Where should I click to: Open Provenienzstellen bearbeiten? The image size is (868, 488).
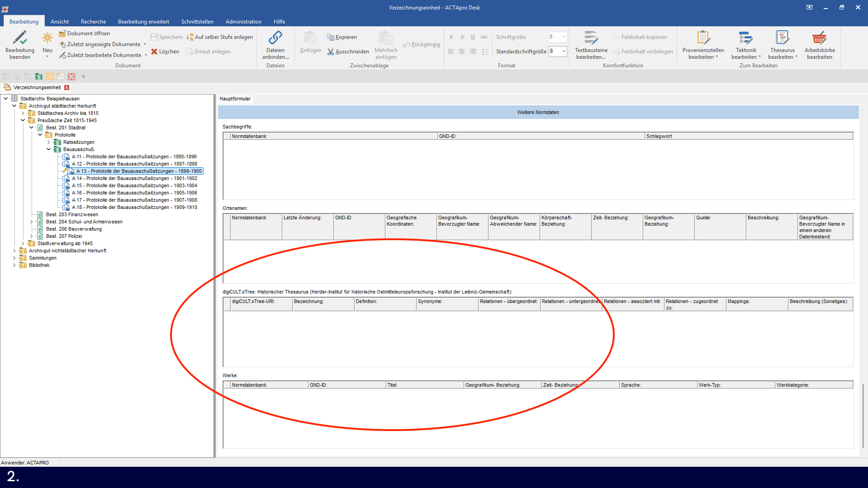pyautogui.click(x=703, y=45)
